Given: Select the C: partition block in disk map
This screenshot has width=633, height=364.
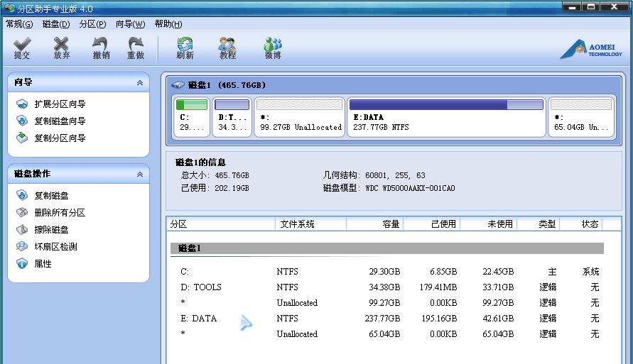Looking at the screenshot, I should [192, 117].
